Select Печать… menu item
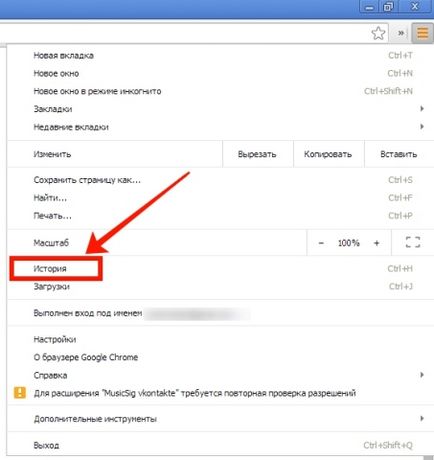 [x=220, y=216]
